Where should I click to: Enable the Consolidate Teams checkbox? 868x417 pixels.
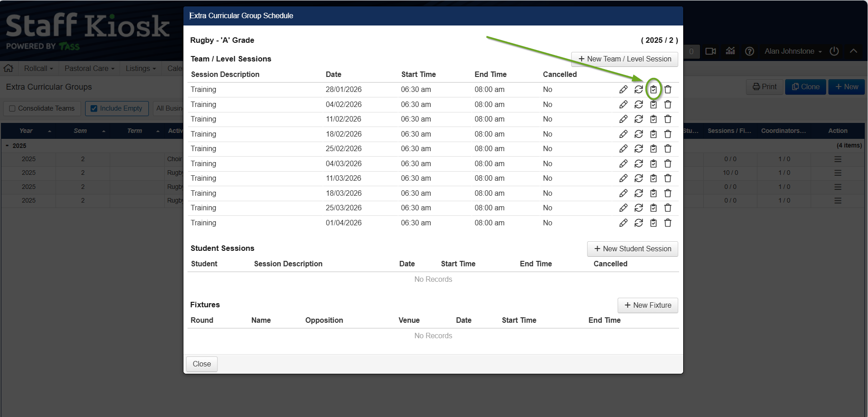(x=12, y=108)
